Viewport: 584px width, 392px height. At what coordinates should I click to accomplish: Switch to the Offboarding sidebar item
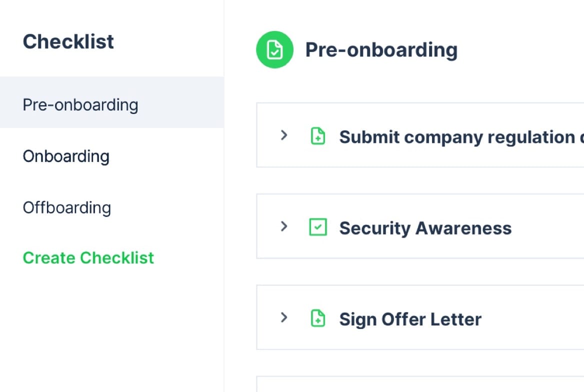[67, 207]
